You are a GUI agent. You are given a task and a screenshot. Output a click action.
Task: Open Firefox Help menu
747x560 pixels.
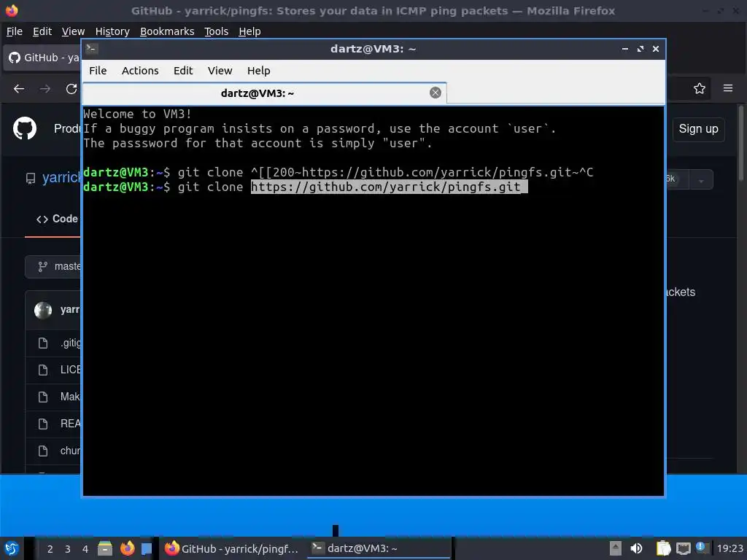[x=249, y=31]
